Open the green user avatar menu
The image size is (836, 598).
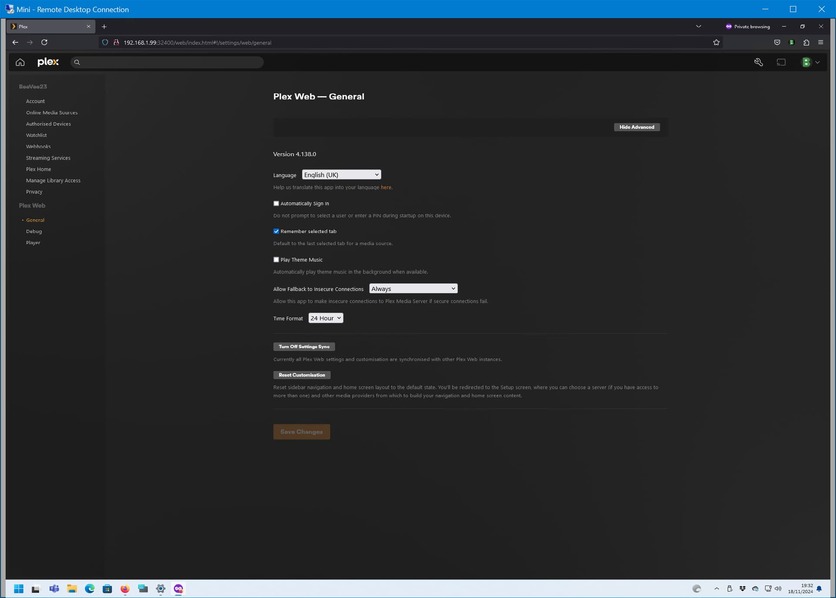point(810,62)
